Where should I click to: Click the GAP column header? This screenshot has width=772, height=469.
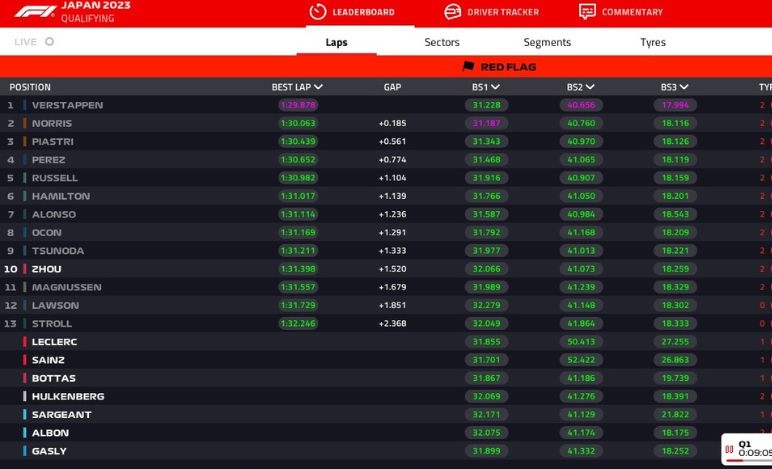click(x=392, y=87)
